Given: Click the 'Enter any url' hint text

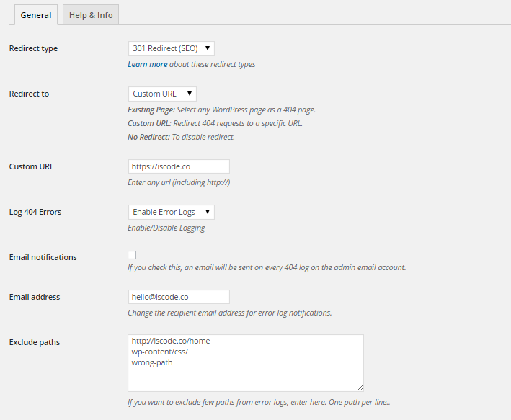Looking at the screenshot, I should (179, 182).
